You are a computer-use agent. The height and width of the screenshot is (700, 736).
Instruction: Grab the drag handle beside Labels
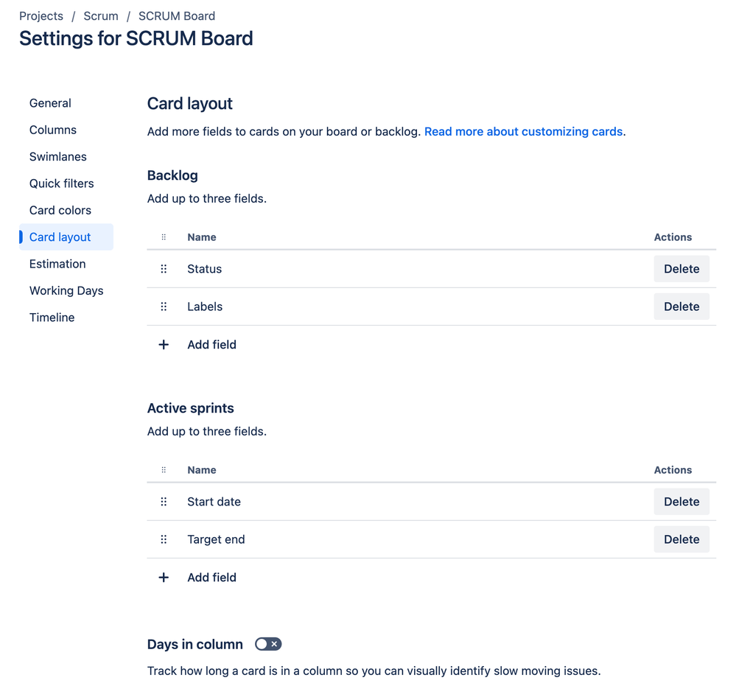[x=164, y=306]
